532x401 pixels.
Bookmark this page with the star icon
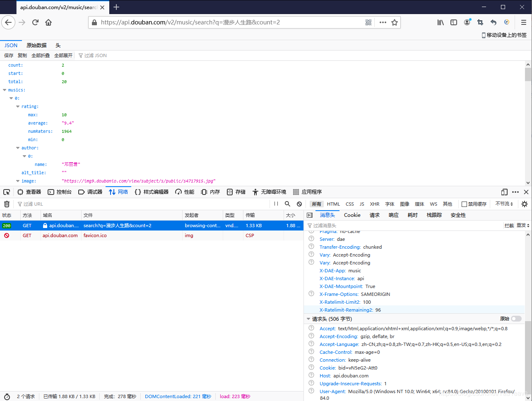[395, 22]
